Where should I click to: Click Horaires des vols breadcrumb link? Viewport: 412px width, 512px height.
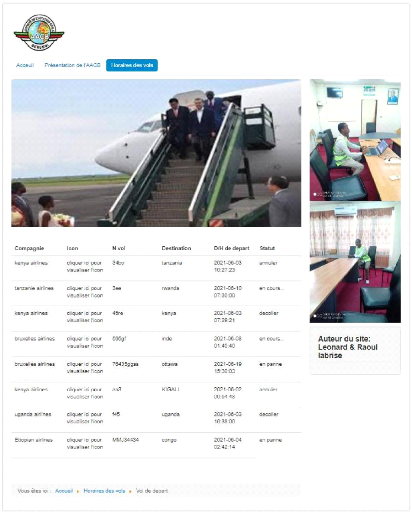[x=104, y=491]
